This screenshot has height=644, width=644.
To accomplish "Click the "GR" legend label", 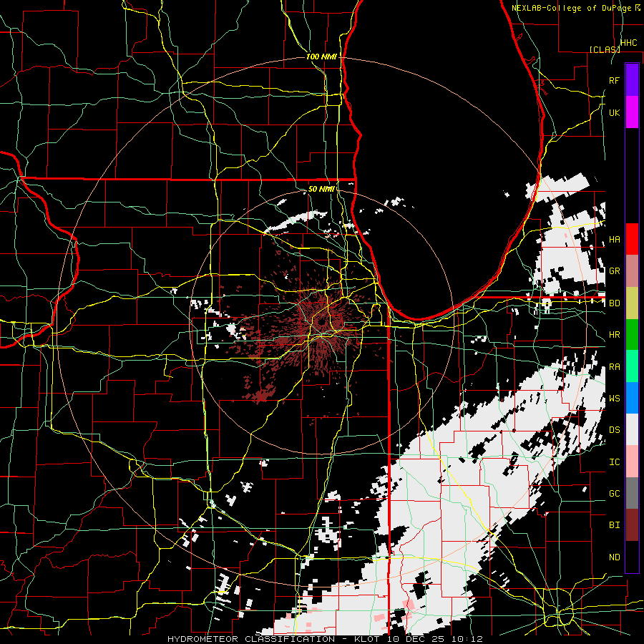I will click(614, 271).
